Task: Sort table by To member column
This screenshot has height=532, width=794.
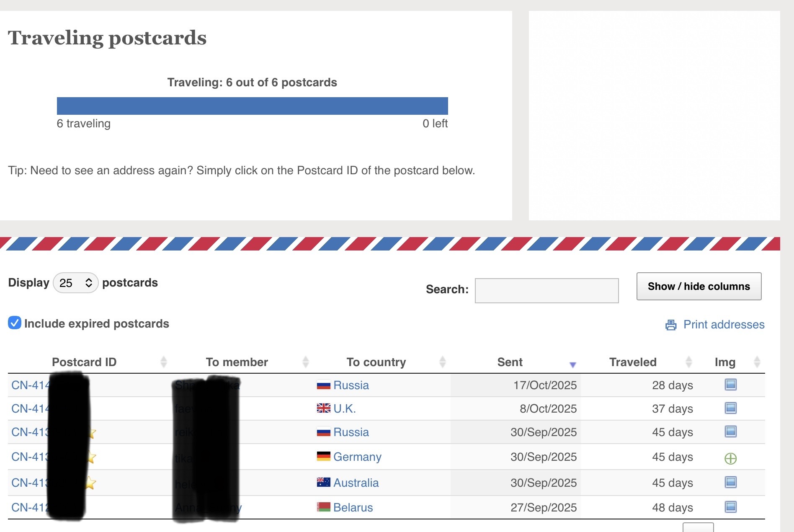Action: pos(237,362)
